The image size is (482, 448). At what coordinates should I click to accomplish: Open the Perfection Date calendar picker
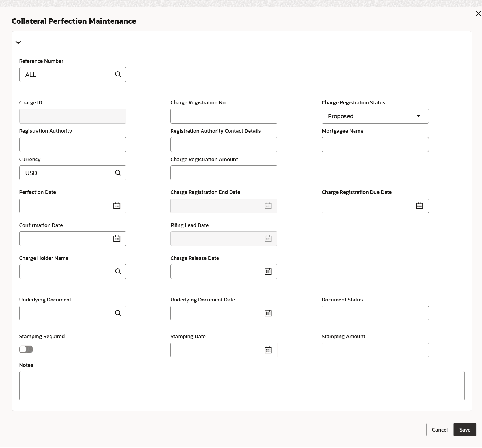117,206
